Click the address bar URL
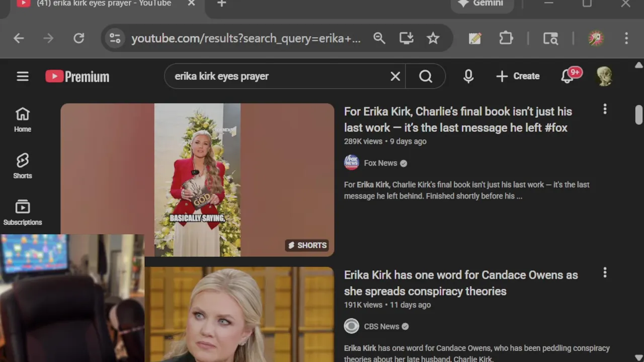 click(246, 39)
